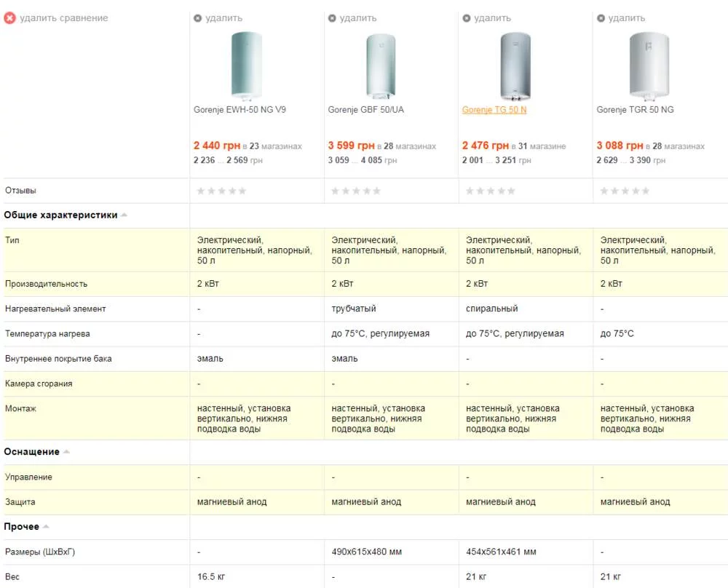Remove Gorenje EWH-50 NG V9 via its delete icon

tap(198, 18)
